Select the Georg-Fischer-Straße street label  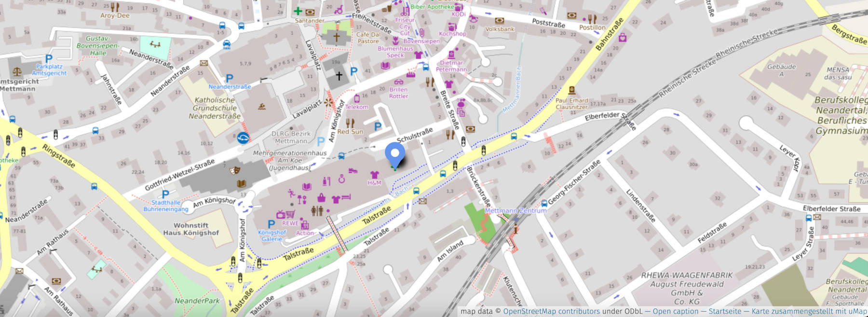point(574,182)
